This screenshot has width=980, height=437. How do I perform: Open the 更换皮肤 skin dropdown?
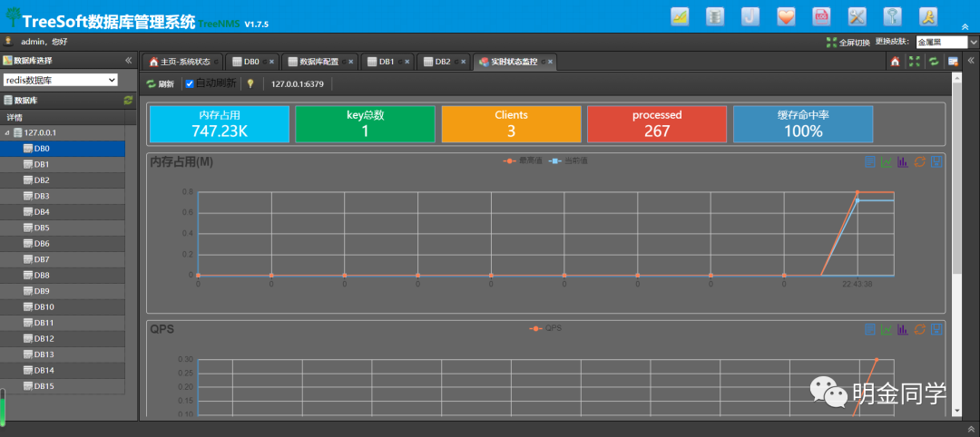click(x=946, y=42)
